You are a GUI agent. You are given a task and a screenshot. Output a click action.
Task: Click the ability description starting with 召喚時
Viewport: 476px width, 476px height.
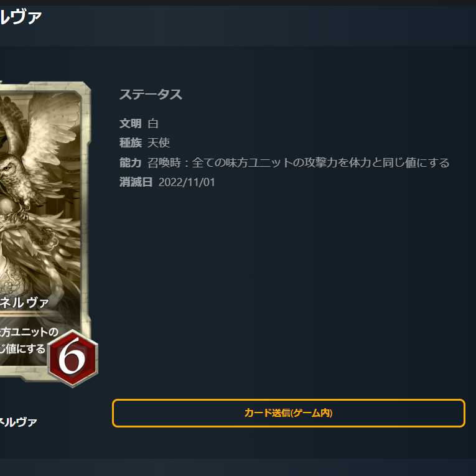point(298,163)
